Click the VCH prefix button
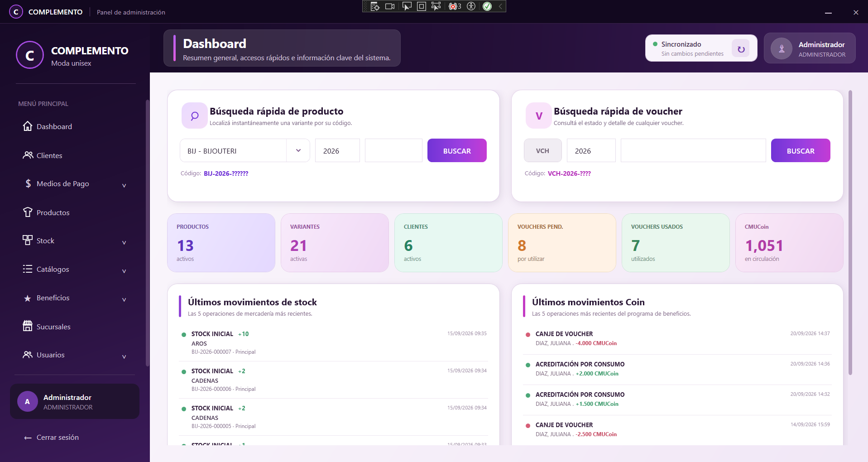Viewport: 868px width, 462px height. 542,150
